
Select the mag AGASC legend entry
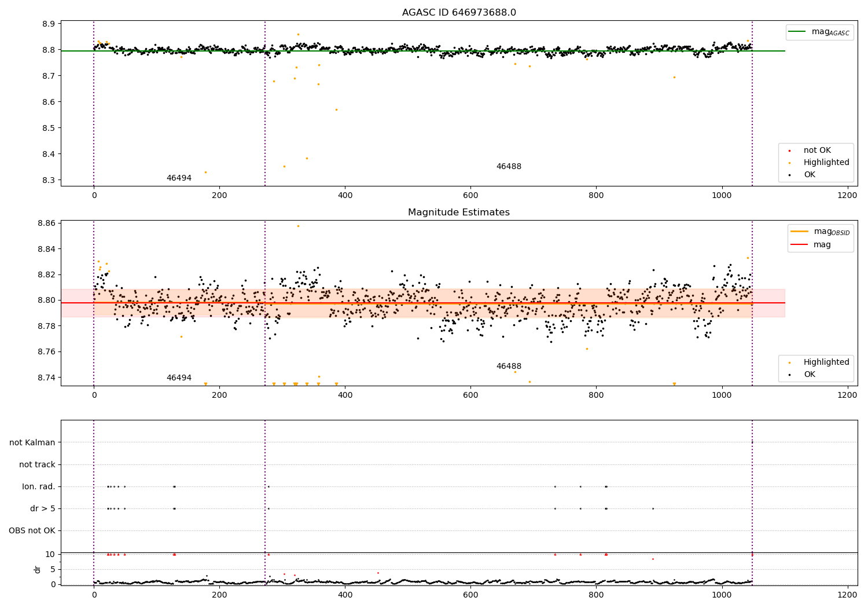[x=819, y=32]
